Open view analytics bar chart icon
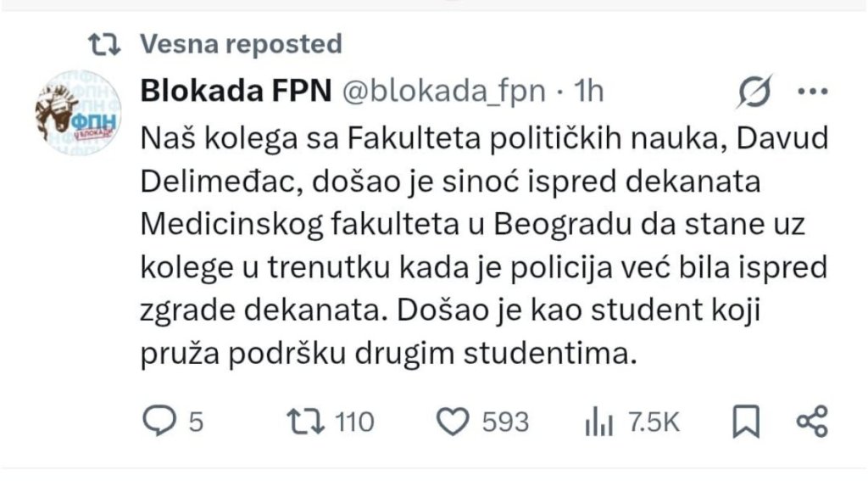The image size is (868, 481). click(598, 422)
